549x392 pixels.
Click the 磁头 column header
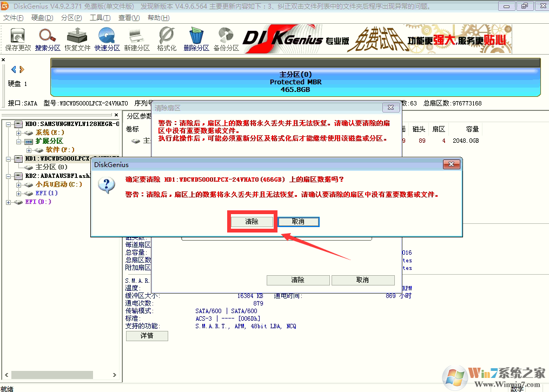[419, 129]
